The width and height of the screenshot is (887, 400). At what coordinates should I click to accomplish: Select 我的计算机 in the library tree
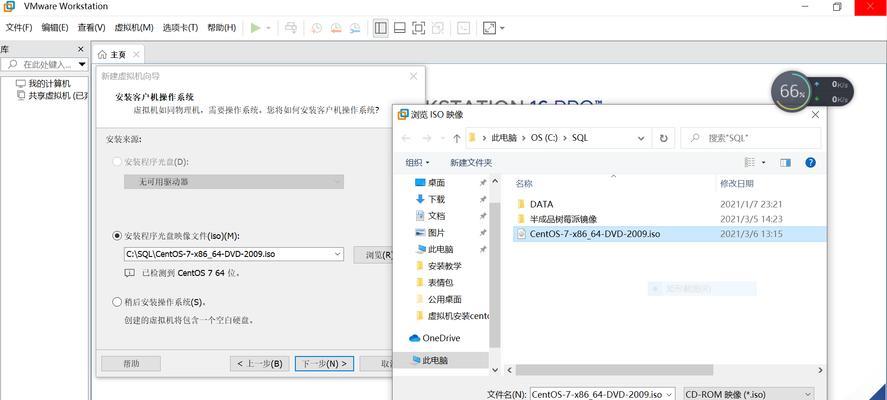point(49,83)
